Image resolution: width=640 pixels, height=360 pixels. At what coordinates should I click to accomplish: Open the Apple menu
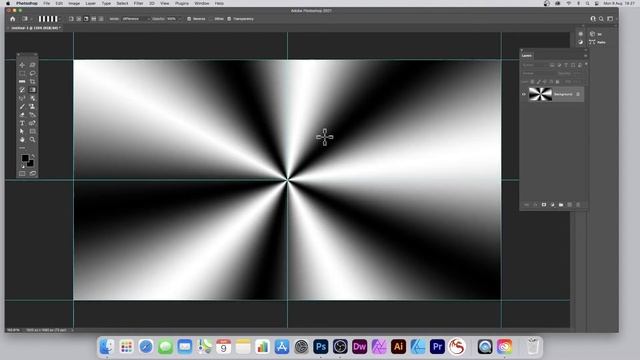(x=8, y=3)
